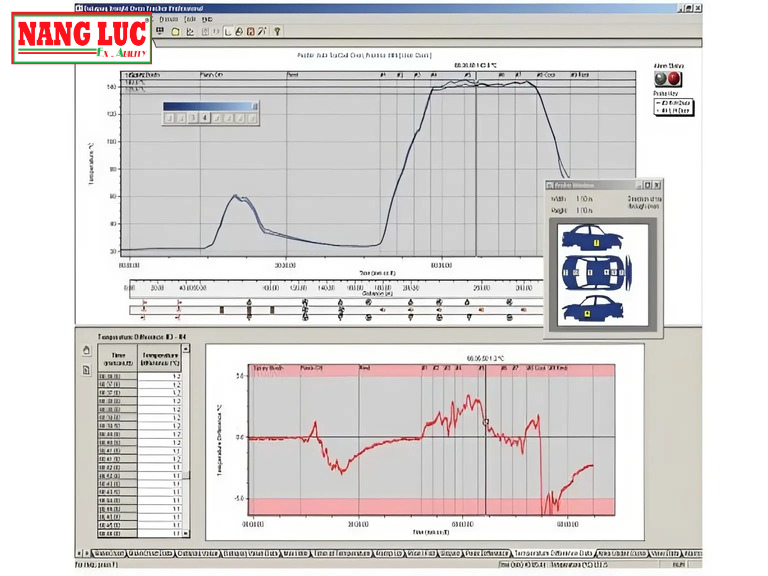Click the upper icon beside the data table
The width and height of the screenshot is (768, 576).
click(86, 349)
